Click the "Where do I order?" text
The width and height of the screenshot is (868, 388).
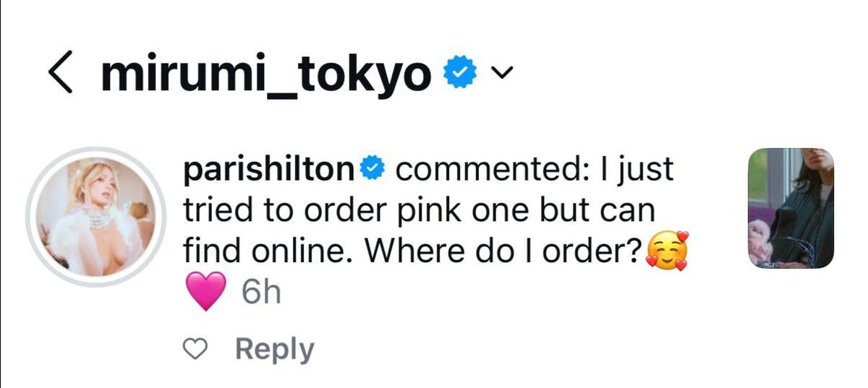pos(503,252)
